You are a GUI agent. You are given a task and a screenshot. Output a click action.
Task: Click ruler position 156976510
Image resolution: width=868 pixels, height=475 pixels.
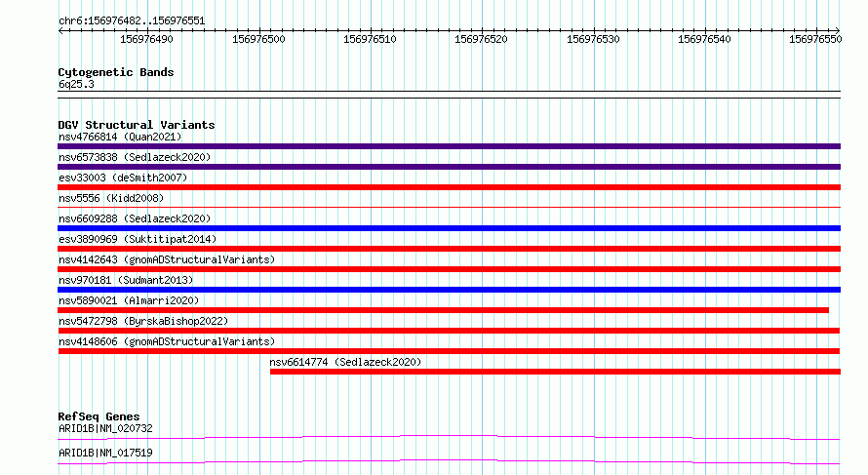pos(370,39)
